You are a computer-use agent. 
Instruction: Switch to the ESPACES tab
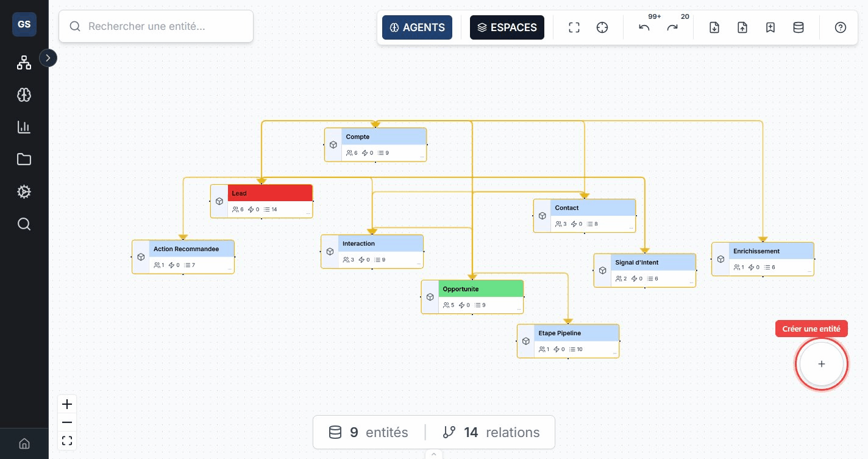tap(507, 27)
